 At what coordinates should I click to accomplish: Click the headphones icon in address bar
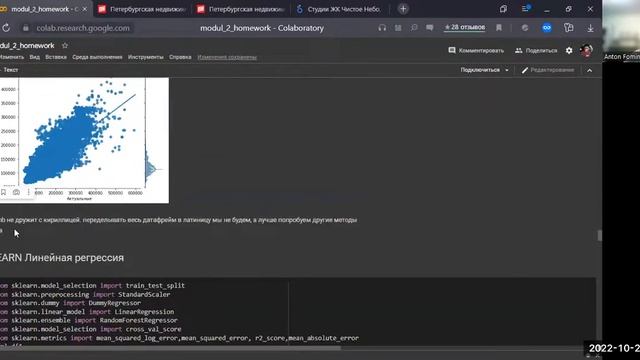382,28
